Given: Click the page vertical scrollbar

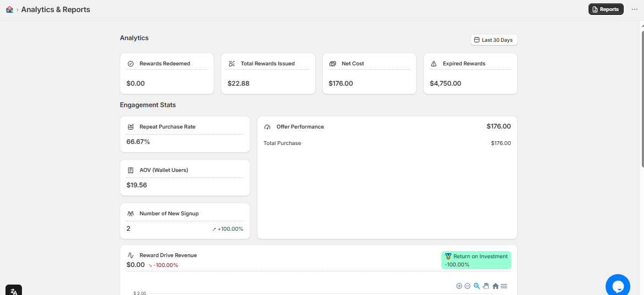Looking at the screenshot, I should tap(641, 93).
